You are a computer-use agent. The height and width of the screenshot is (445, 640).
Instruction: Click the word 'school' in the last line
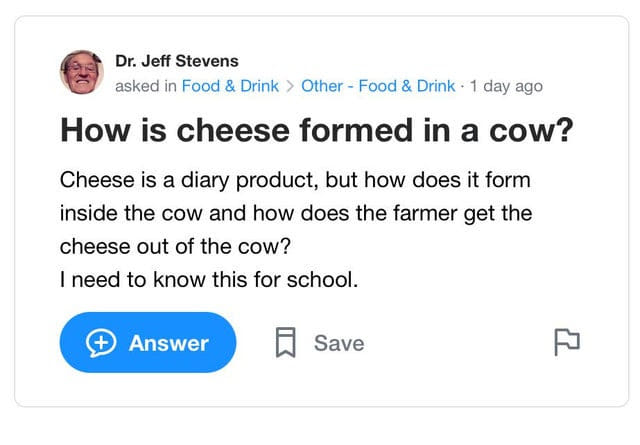(x=320, y=280)
